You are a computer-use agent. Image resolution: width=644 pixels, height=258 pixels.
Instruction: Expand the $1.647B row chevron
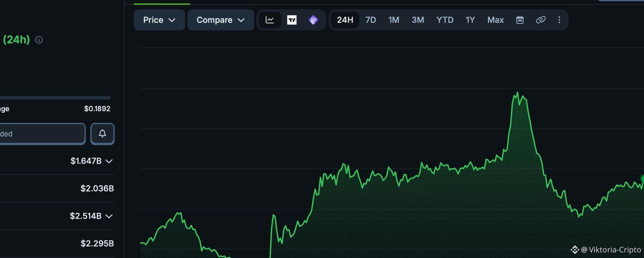pos(109,161)
